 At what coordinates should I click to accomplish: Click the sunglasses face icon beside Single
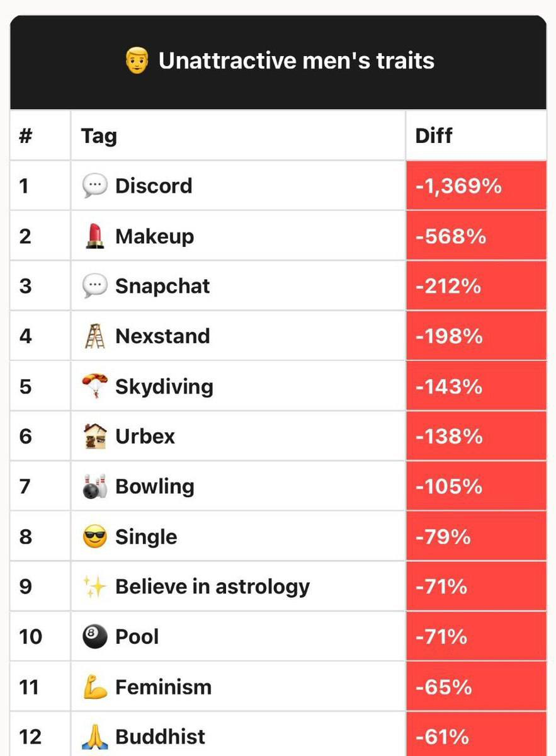pos(95,537)
